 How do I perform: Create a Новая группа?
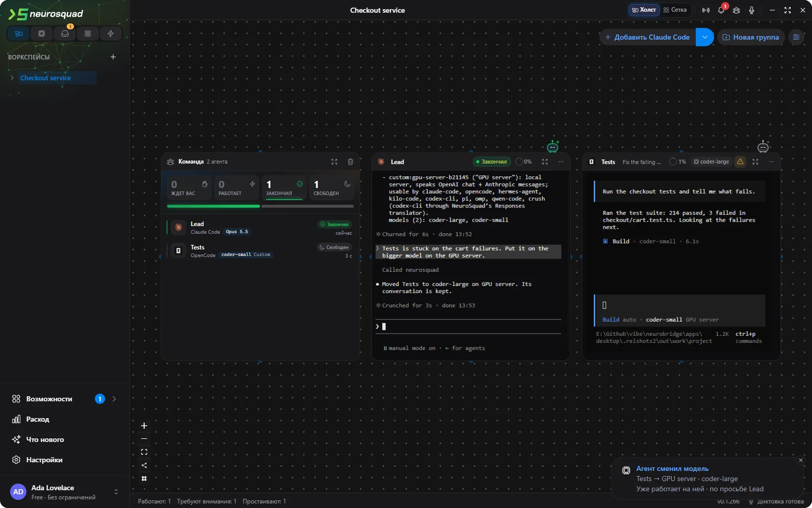pyautogui.click(x=751, y=37)
